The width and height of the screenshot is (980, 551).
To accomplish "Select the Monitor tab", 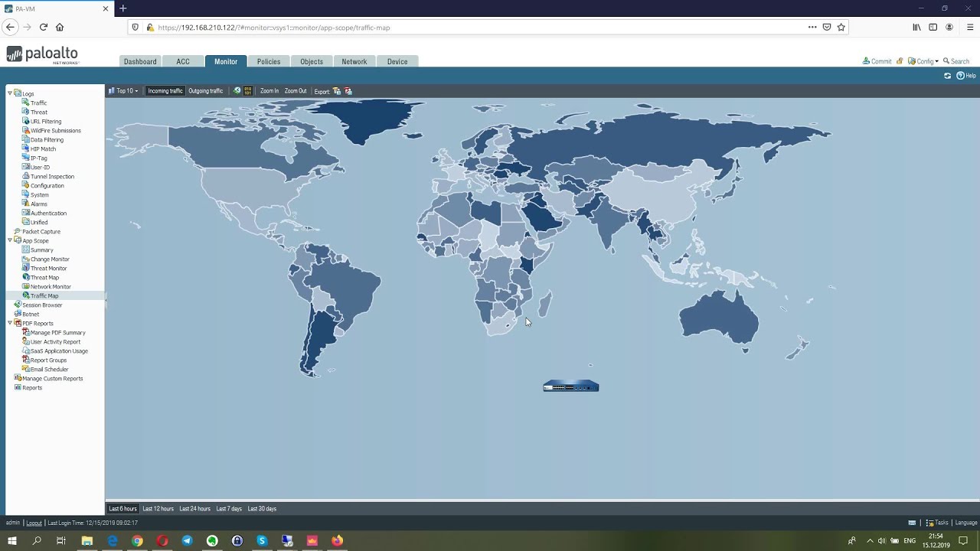I will pos(226,61).
